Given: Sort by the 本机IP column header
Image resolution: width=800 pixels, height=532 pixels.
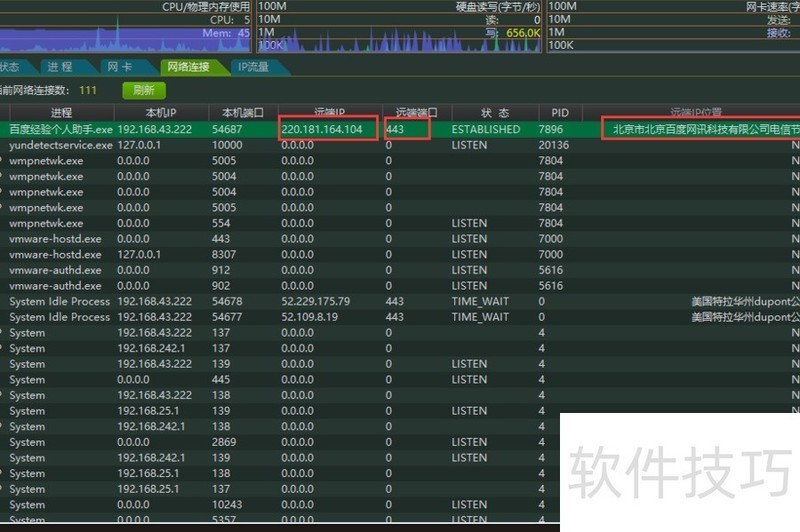Looking at the screenshot, I should [x=161, y=112].
